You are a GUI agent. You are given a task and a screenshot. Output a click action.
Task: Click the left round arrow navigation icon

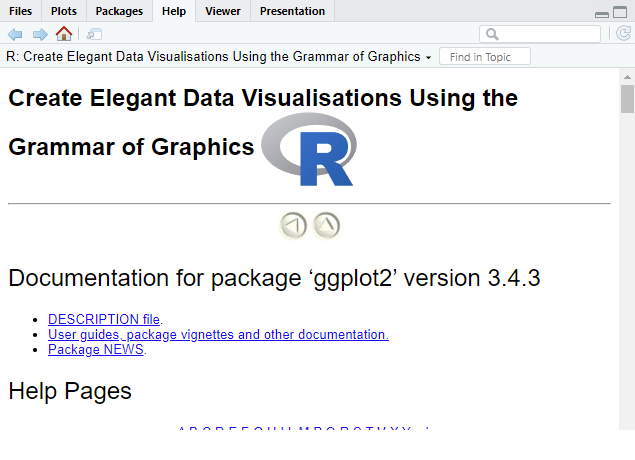[x=293, y=226]
